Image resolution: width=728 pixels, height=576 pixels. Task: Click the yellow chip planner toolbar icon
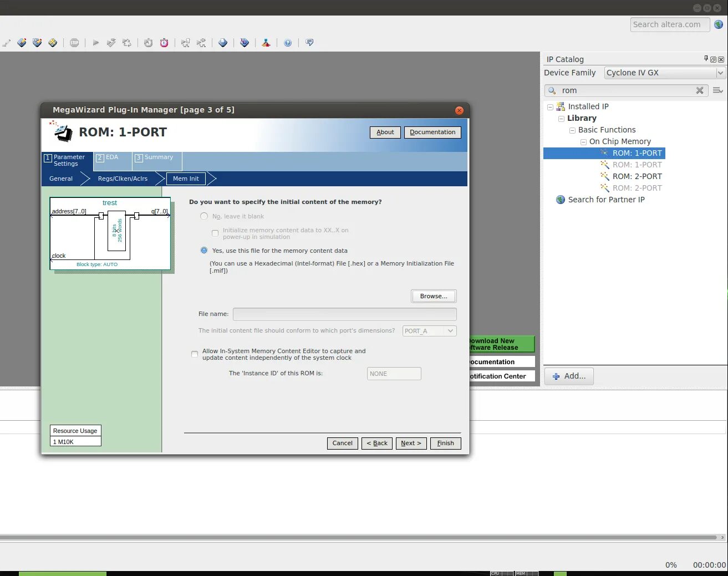tap(53, 43)
